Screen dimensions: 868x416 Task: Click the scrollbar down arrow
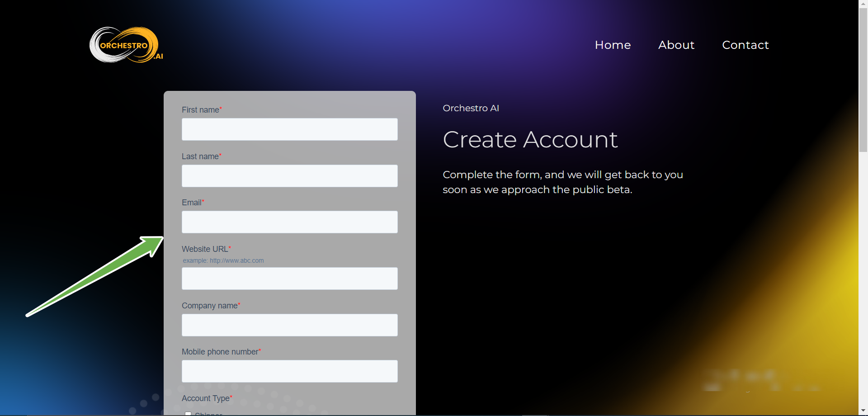tap(863, 411)
